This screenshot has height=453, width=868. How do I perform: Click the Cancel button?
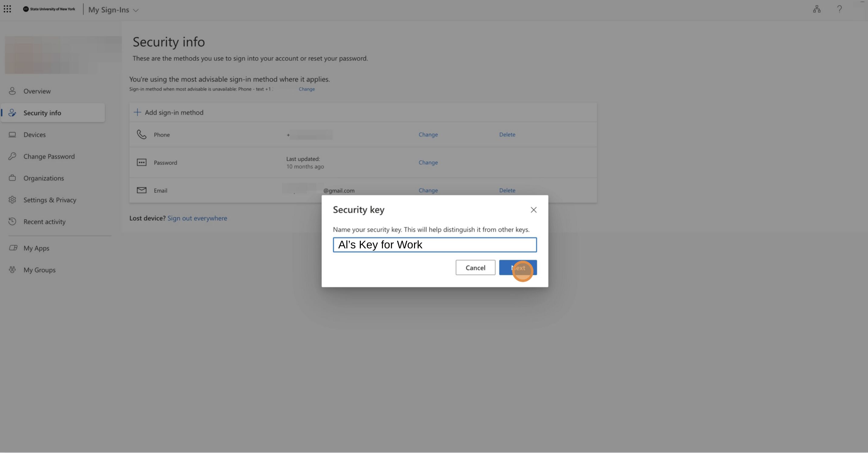475,268
